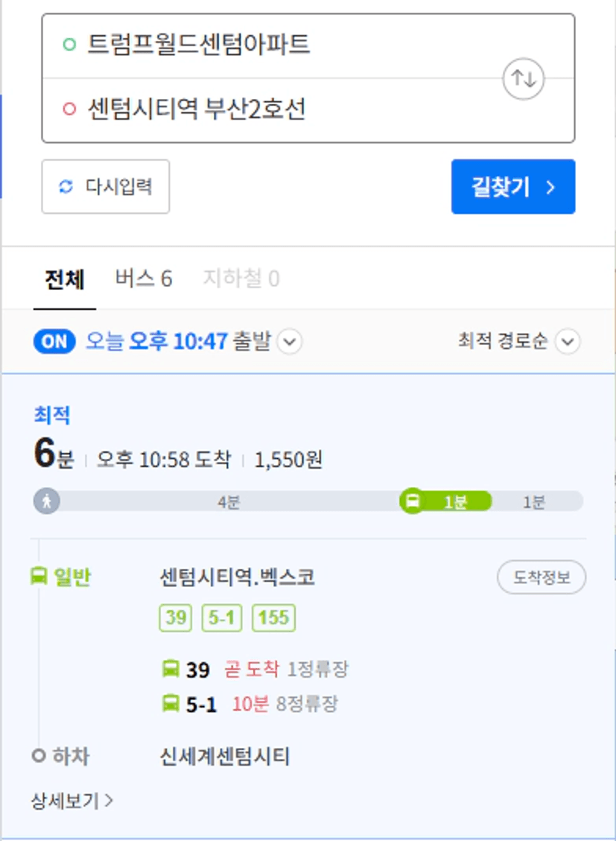Switch to the 버스 6 tab
Screen dimensions: 616x841
click(144, 279)
